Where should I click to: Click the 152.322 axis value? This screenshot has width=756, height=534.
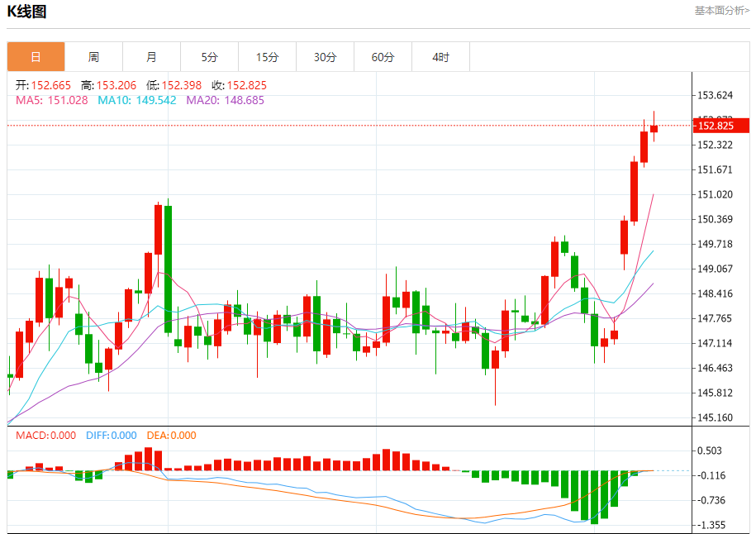pyautogui.click(x=715, y=145)
